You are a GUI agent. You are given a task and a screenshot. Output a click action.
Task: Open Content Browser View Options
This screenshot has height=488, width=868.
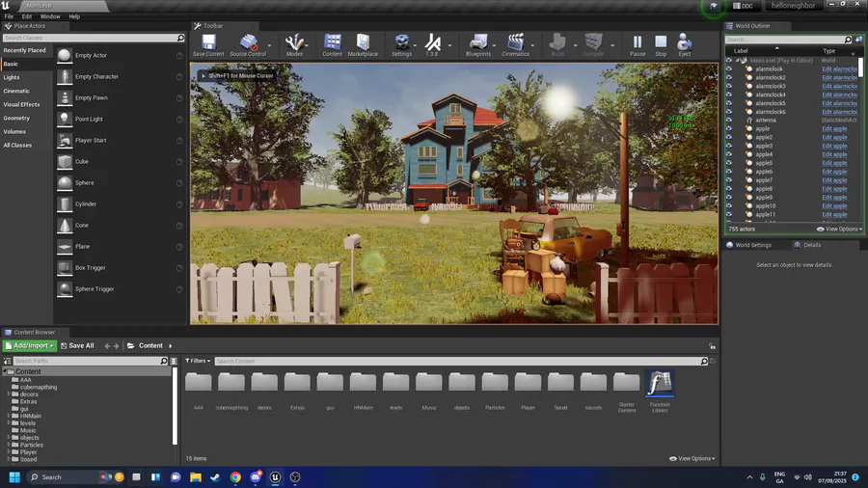[692, 459]
